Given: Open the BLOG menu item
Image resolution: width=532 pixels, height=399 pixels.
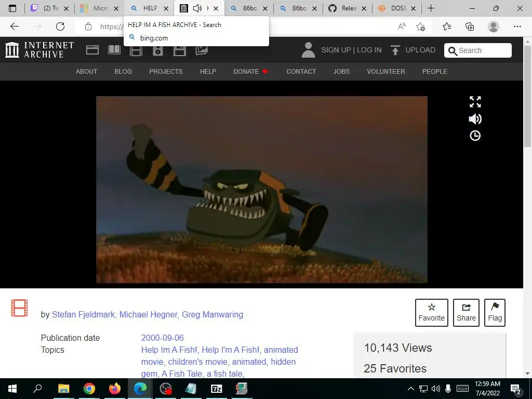Looking at the screenshot, I should pyautogui.click(x=123, y=72).
